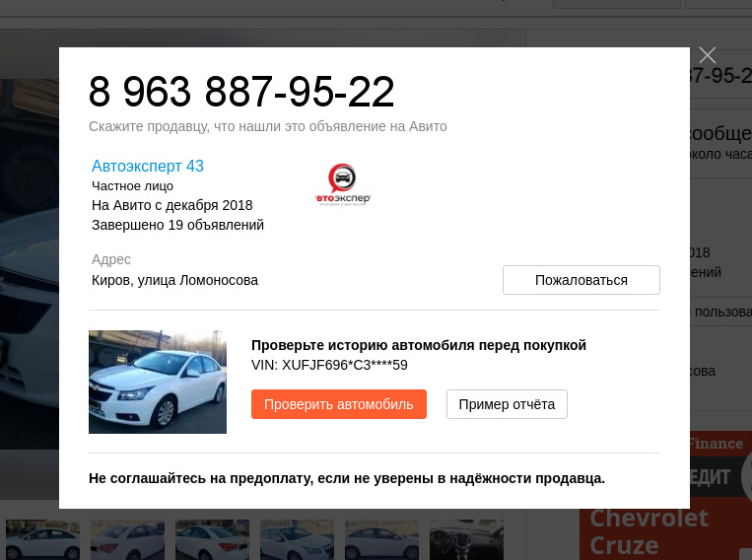Click the Автоэксперт seller logo
This screenshot has width=752, height=560.
point(342,184)
